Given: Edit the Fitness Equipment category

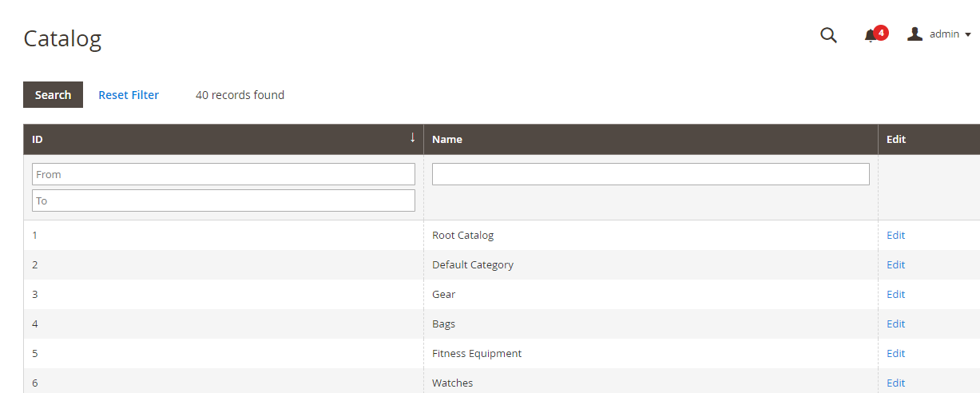Looking at the screenshot, I should (895, 353).
